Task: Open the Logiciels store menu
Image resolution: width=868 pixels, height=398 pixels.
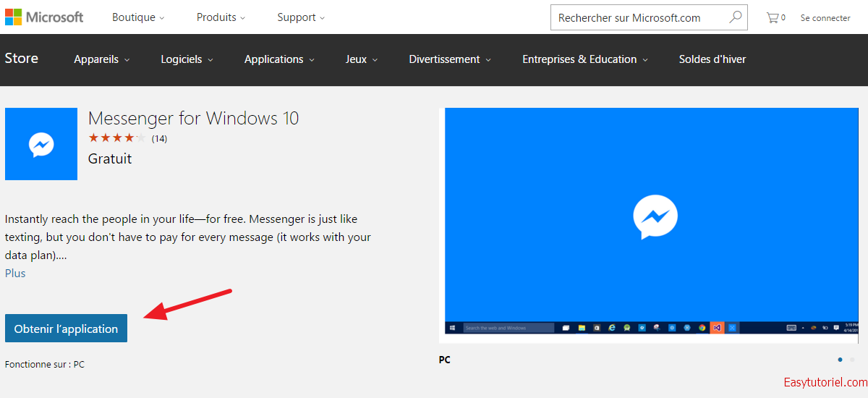Action: (187, 59)
